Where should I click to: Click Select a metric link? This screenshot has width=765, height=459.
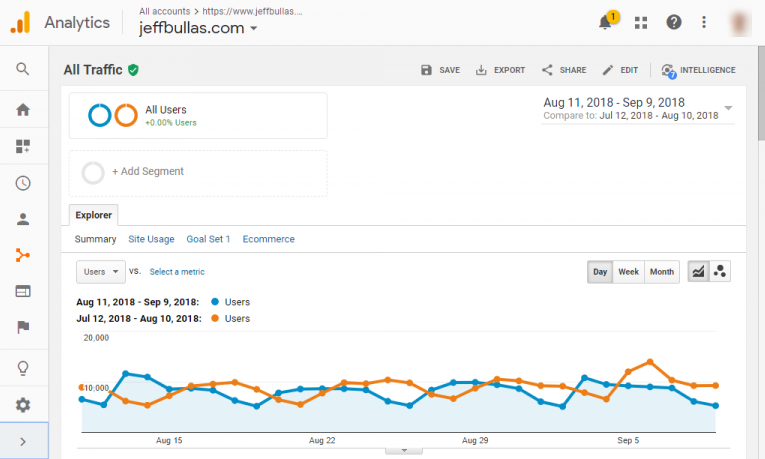coord(177,272)
